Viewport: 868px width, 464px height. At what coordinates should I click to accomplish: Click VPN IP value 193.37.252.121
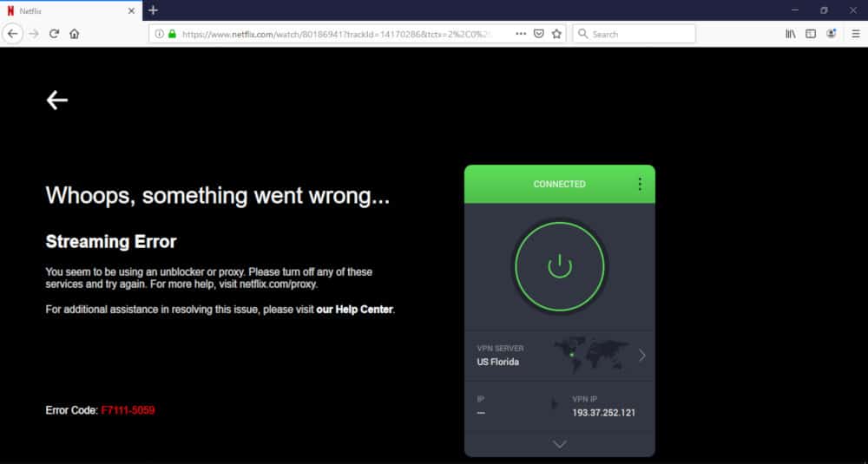pos(604,413)
